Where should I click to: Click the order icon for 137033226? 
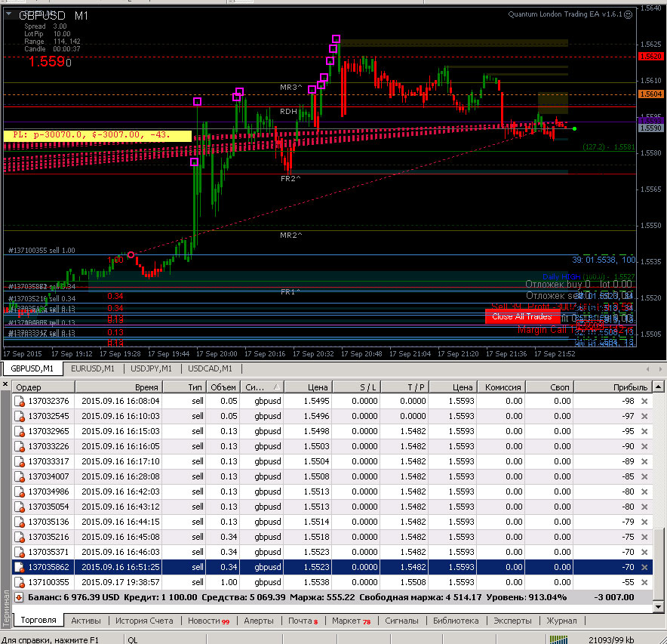19,446
